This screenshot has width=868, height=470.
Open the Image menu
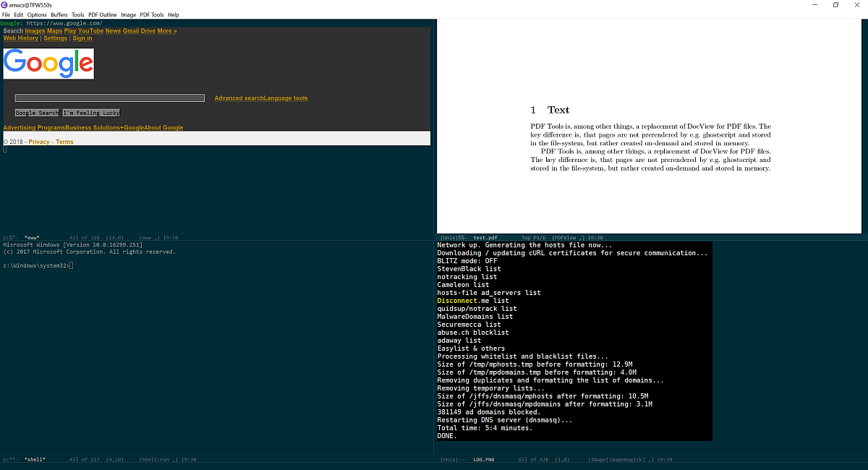[128, 14]
